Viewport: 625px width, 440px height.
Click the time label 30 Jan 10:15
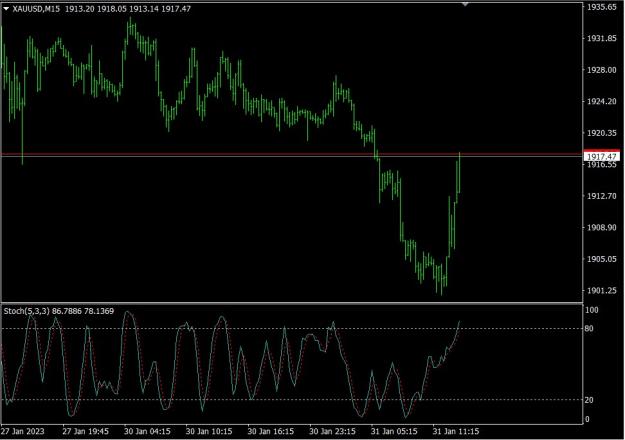209,431
